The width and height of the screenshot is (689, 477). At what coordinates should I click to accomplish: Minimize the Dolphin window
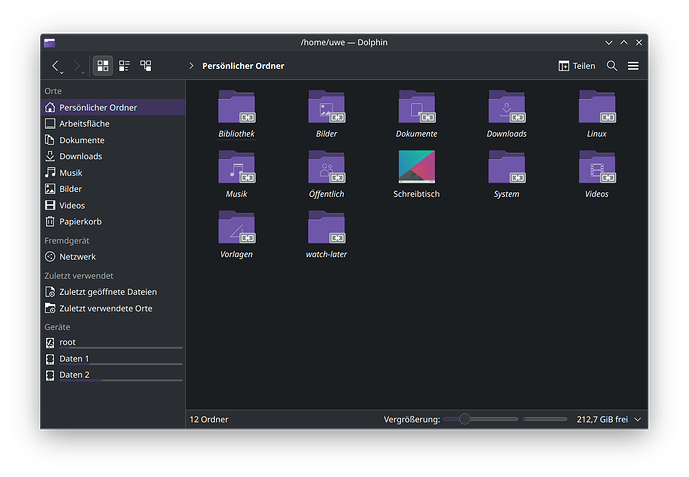609,43
